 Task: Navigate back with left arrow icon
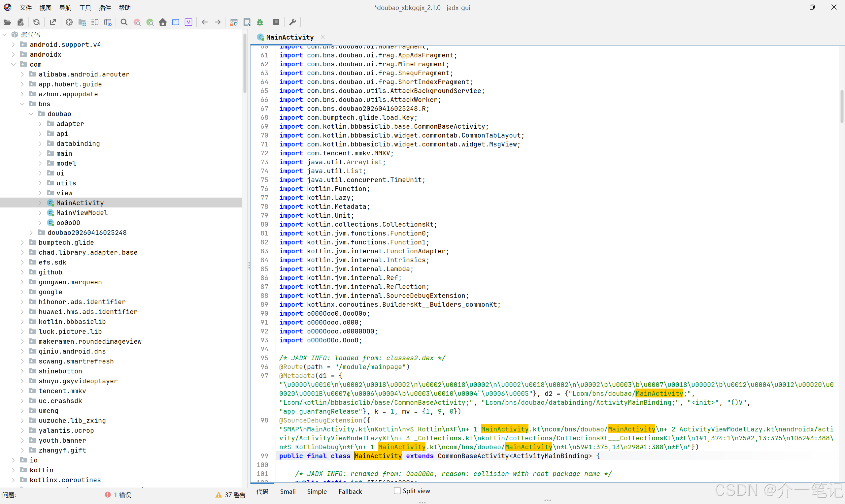coord(205,22)
